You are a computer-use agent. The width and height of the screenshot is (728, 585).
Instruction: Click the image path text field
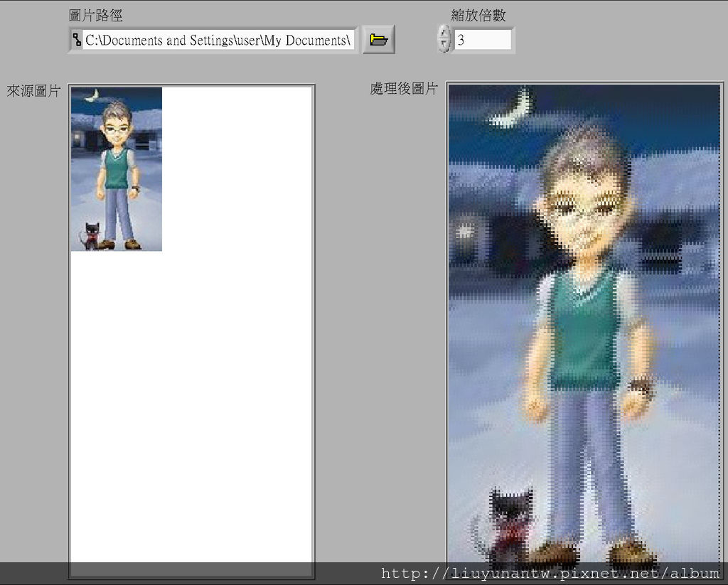218,40
